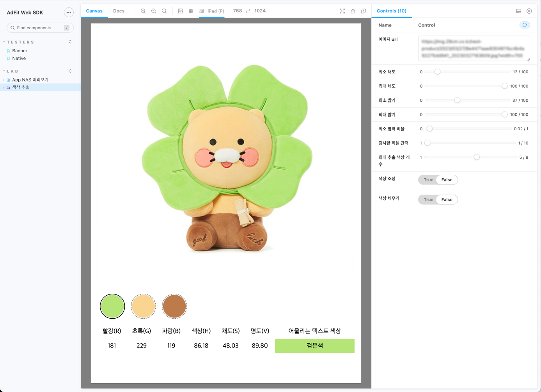Screen dimensions: 541x392
Task: Click the Control column header
Action: click(x=427, y=25)
